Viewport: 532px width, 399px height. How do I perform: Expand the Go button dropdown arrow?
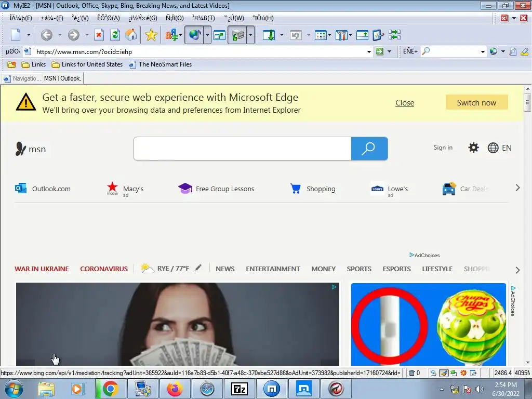(x=389, y=51)
